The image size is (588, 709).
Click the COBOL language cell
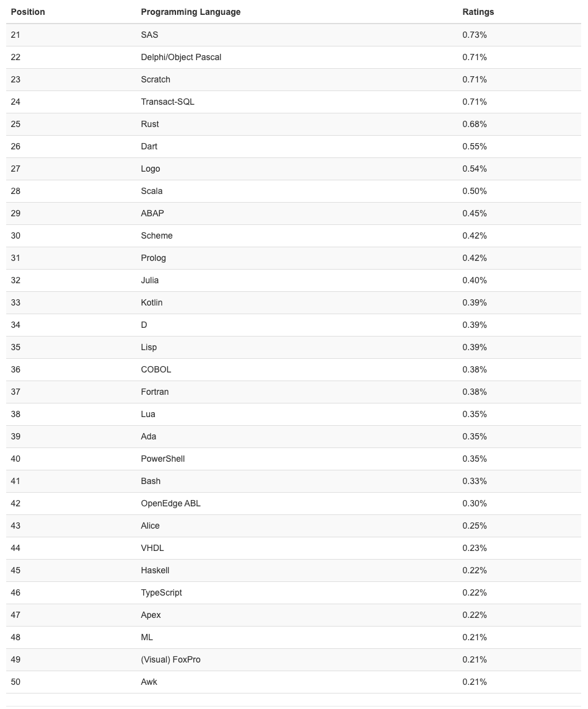pos(156,369)
